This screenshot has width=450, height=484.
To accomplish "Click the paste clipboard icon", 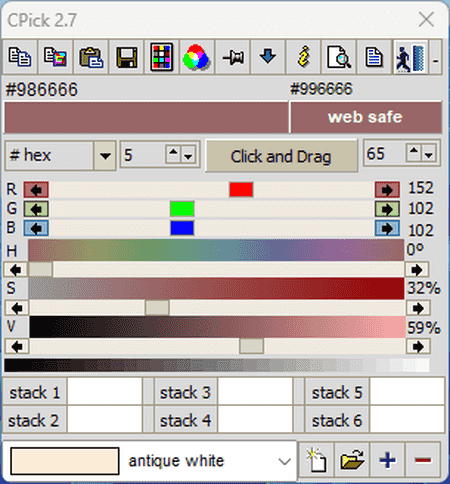I will pos(91,57).
